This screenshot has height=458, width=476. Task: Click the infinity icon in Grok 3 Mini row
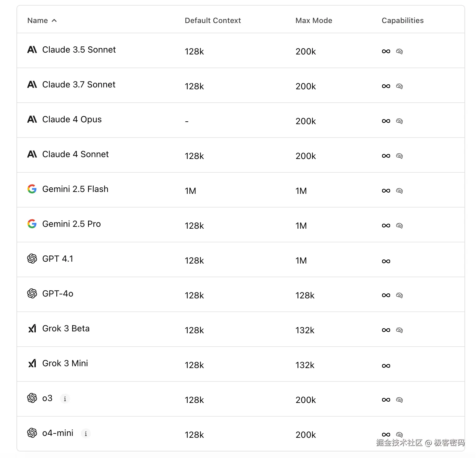386,366
